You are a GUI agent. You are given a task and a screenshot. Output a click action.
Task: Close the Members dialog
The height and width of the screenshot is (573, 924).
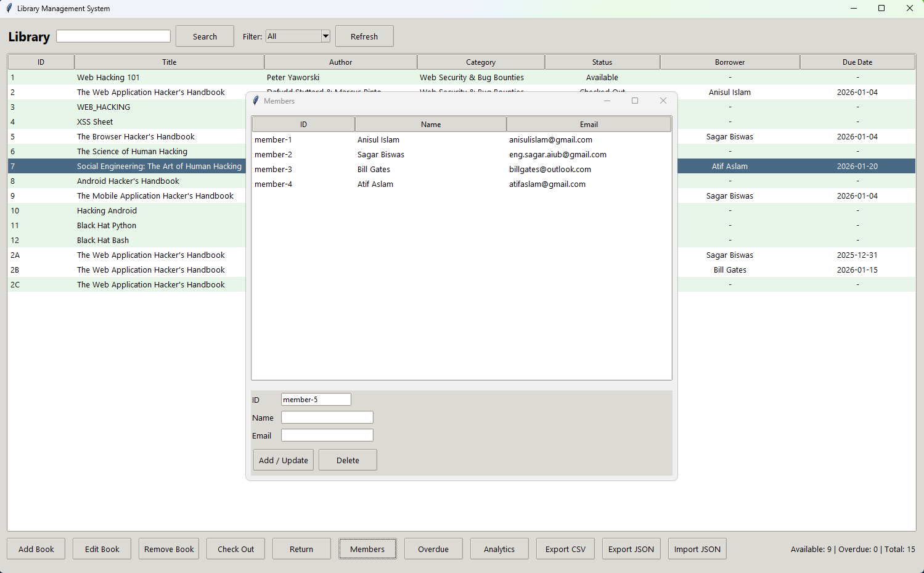click(x=663, y=101)
